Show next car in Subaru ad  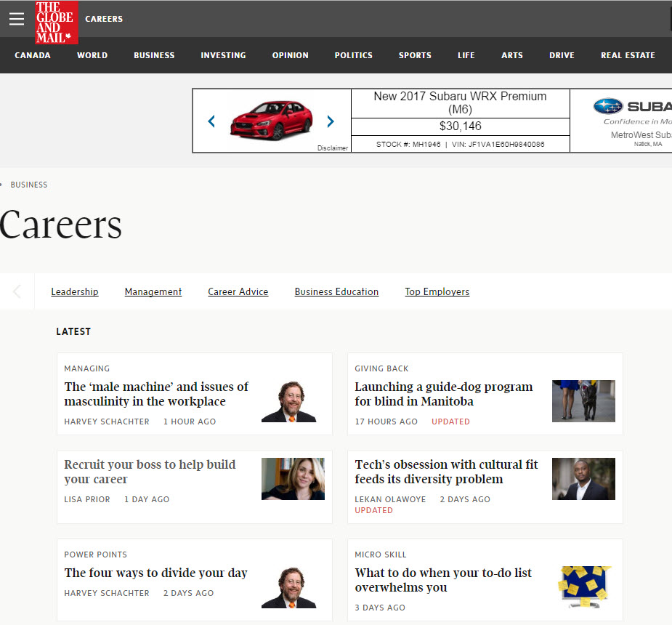331,121
